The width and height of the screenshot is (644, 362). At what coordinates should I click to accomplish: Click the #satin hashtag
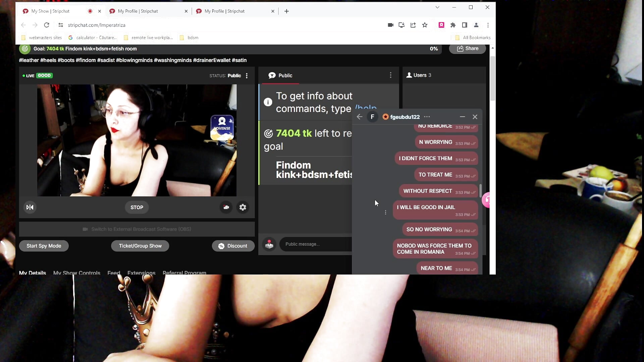[x=239, y=60]
